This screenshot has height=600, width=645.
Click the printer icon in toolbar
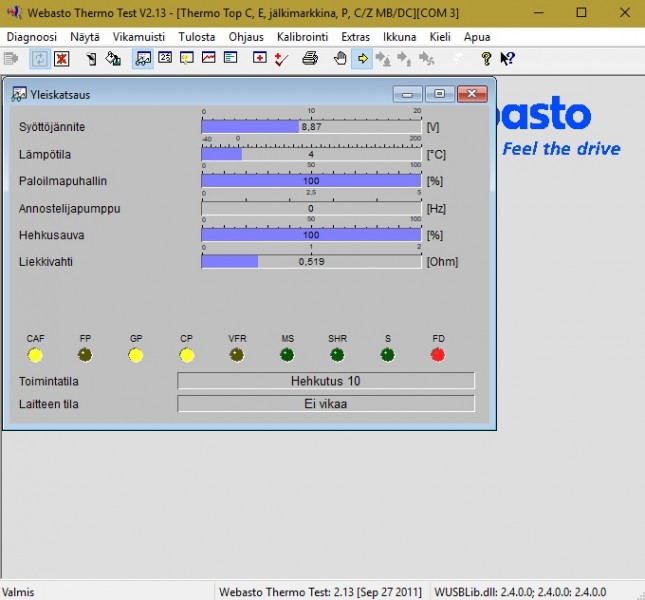tap(310, 59)
